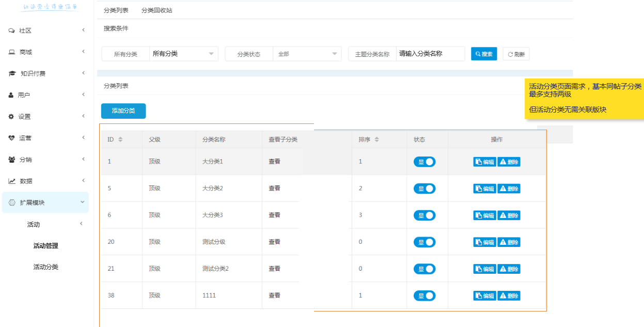This screenshot has width=644, height=327.
Task: Click the 扩展模块 hexagon icon
Action: click(x=12, y=203)
